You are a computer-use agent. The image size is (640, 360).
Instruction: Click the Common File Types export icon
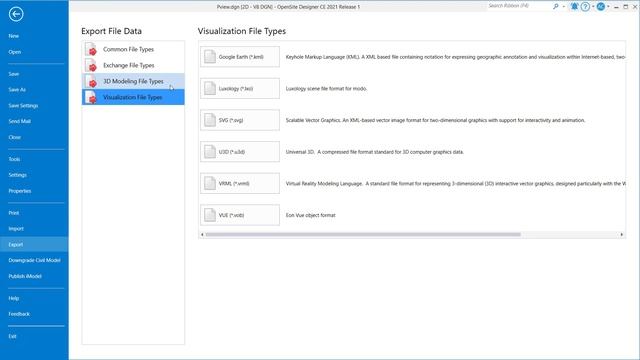click(91, 49)
